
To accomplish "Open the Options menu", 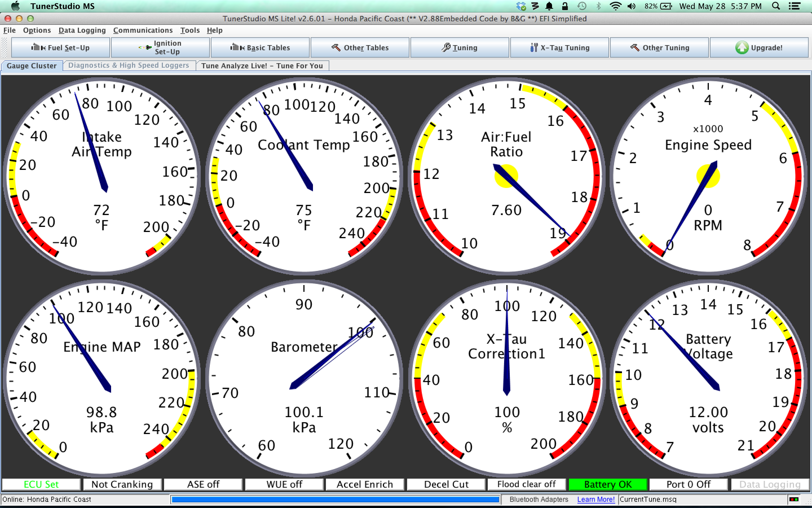I will click(x=37, y=30).
